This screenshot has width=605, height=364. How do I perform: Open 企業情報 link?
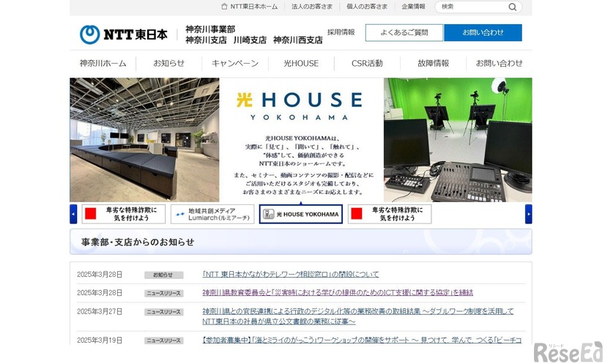coord(413,7)
